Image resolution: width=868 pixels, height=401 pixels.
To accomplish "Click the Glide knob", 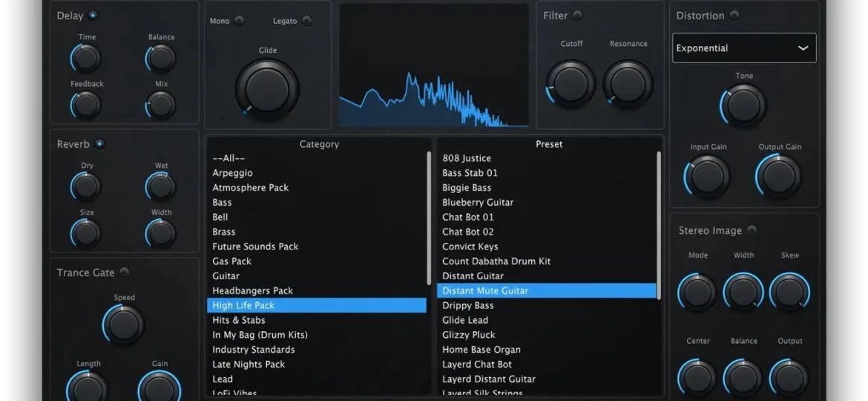I will [267, 89].
